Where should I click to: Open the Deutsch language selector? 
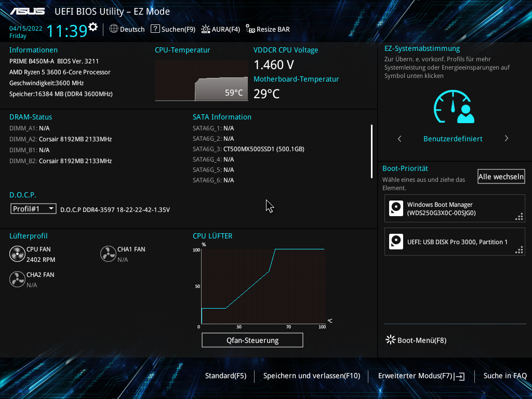coord(127,29)
